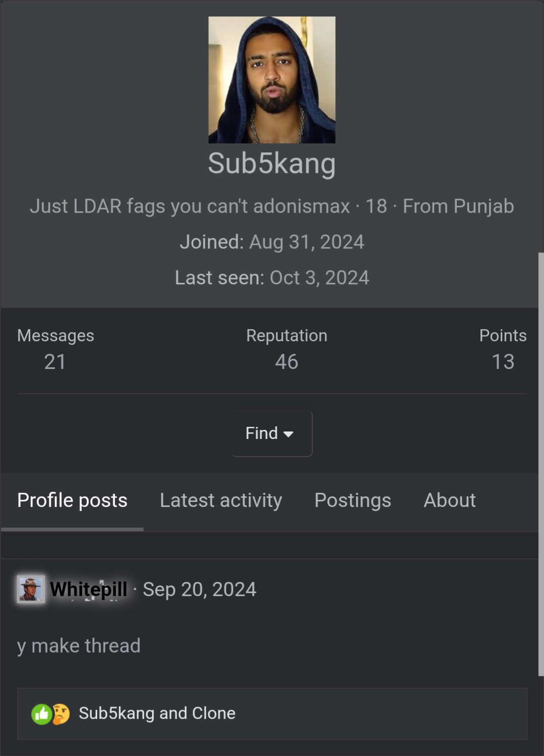The height and width of the screenshot is (756, 544).
Task: Open the "Sub5kang and Clone" reactions list
Action: [x=157, y=714]
